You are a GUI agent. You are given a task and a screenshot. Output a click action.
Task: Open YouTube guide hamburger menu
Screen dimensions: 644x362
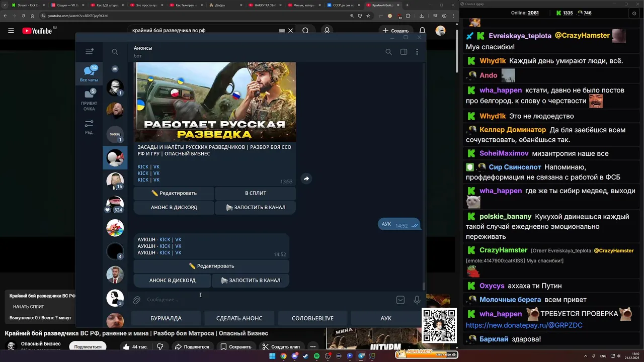[x=11, y=31]
